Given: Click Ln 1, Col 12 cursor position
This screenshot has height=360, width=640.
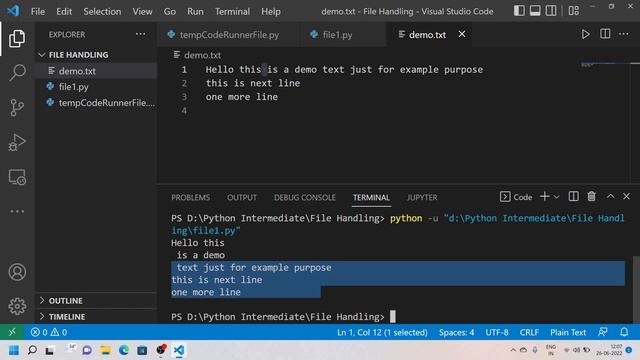Looking at the screenshot, I should [x=382, y=332].
